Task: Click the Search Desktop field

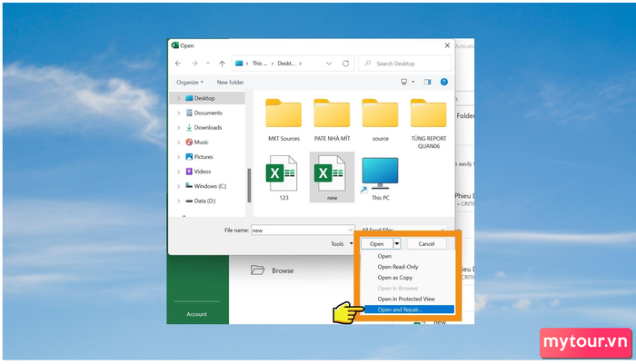Action: (x=404, y=64)
